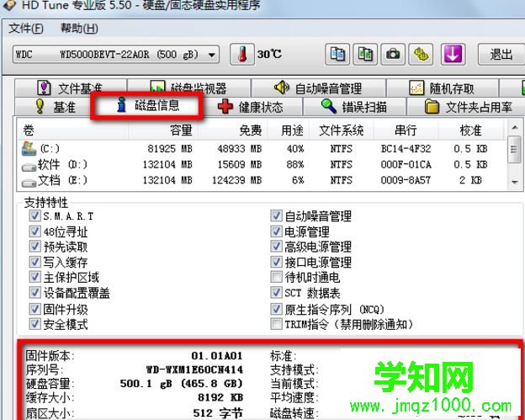Click the 容量 column header

click(x=163, y=130)
